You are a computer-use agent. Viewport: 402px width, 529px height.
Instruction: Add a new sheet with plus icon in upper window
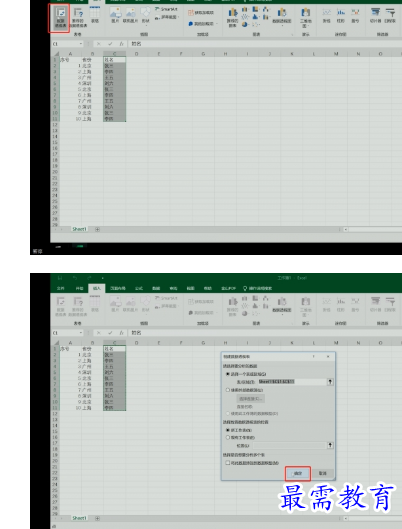(x=97, y=229)
